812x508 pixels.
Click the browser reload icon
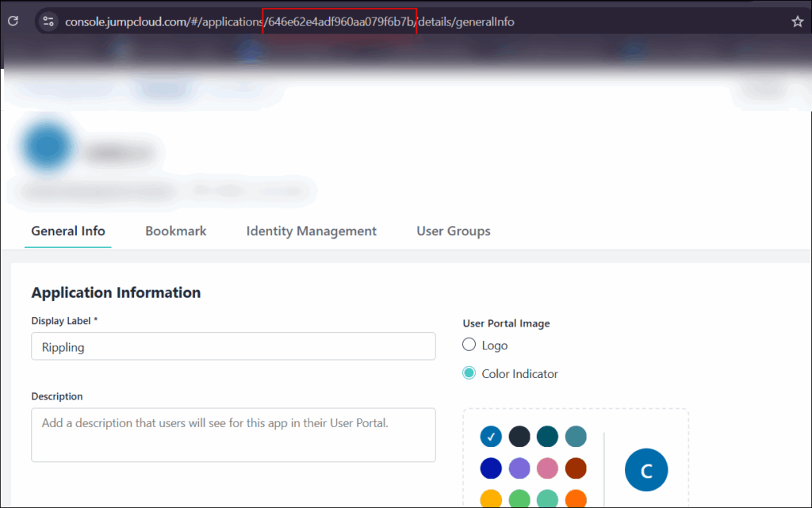13,21
